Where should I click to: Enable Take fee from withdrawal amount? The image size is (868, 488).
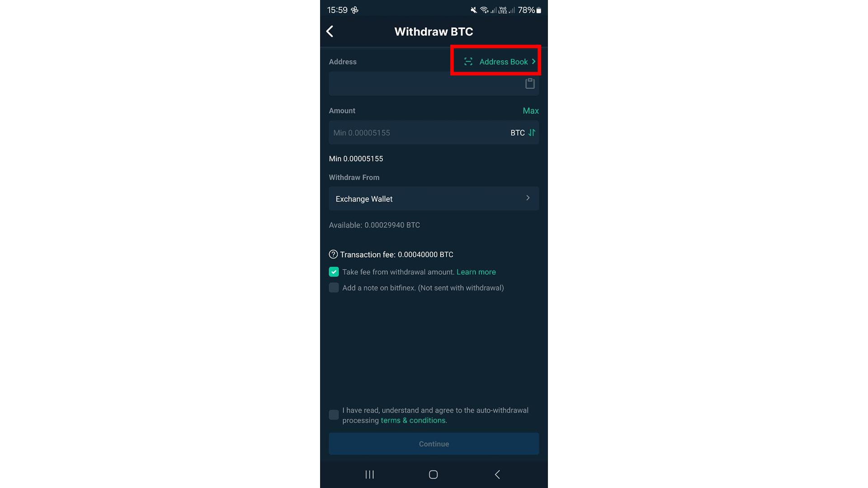(334, 272)
